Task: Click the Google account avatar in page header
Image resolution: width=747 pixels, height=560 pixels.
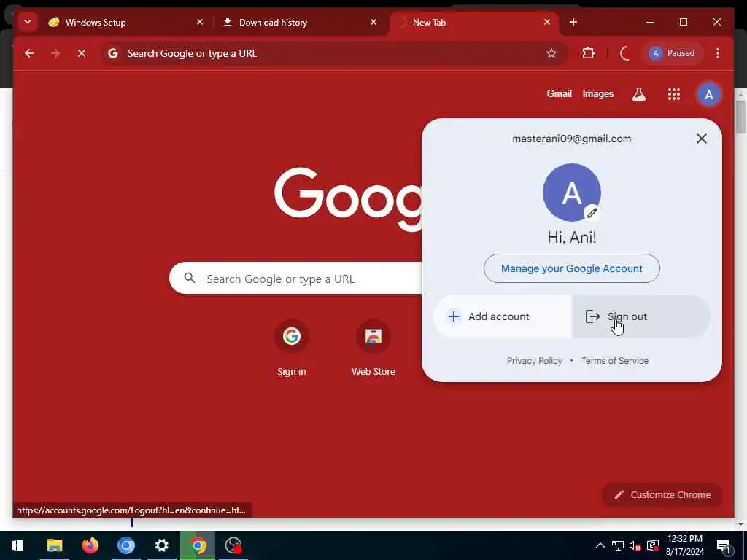Action: click(x=709, y=94)
